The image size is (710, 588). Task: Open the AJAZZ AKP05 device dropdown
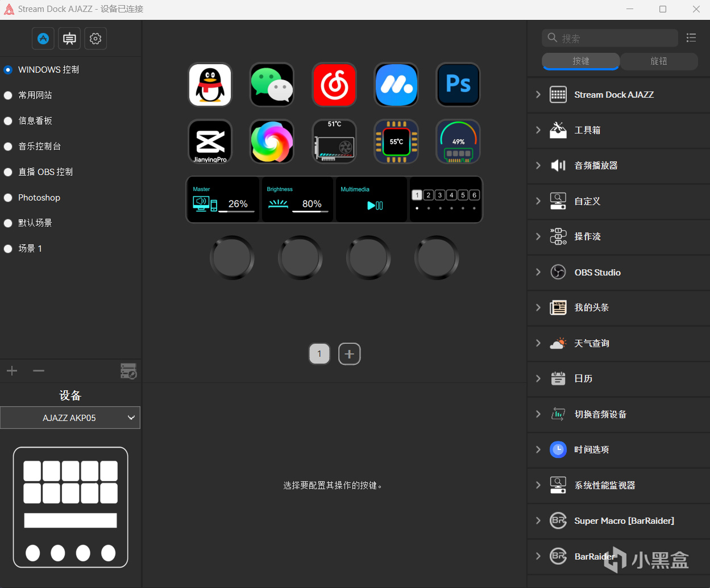pos(70,418)
